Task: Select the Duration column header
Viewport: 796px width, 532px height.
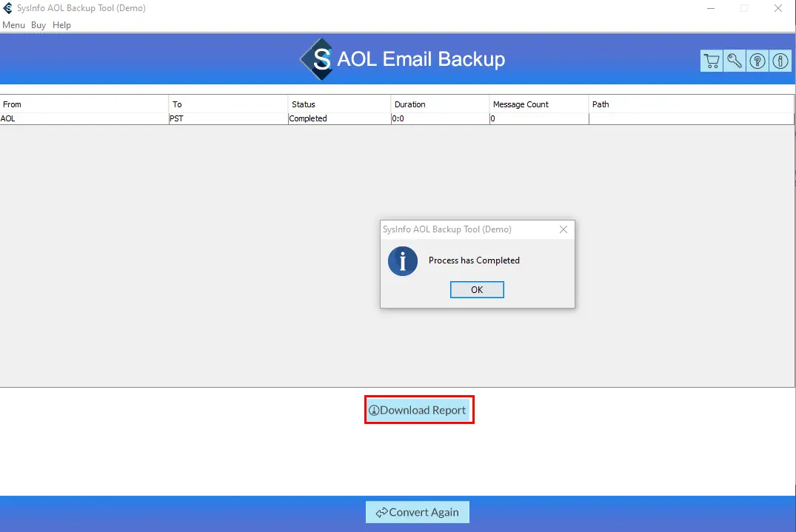Action: click(440, 104)
